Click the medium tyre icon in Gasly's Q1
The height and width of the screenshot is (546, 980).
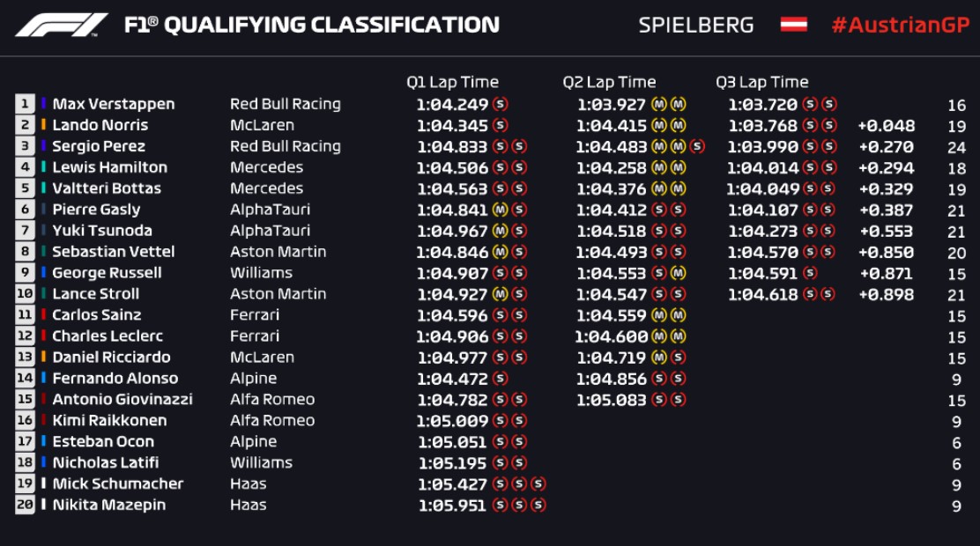point(500,210)
